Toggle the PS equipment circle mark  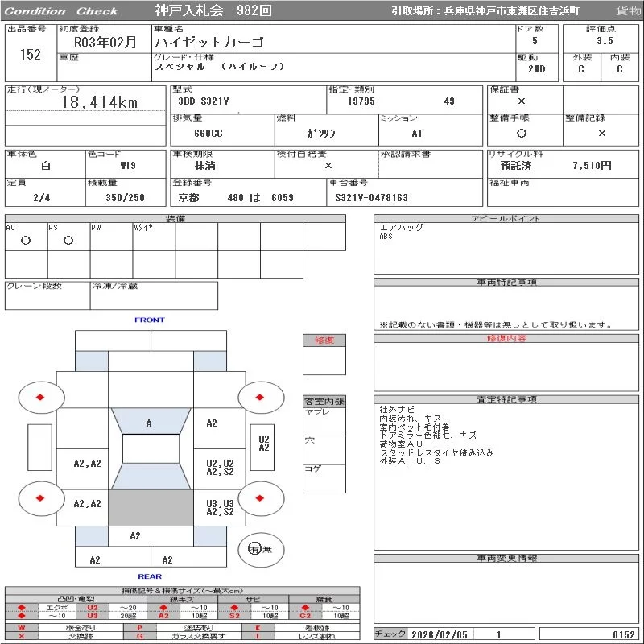68,241
